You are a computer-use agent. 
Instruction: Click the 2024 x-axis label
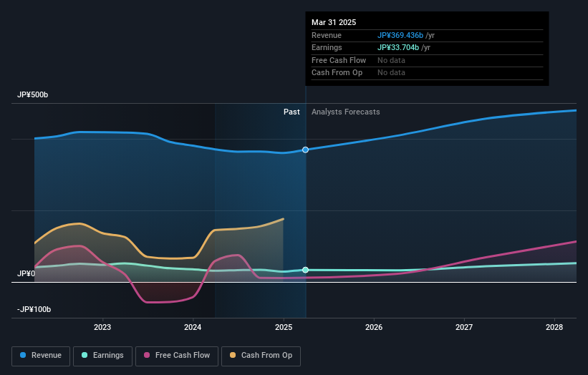(193, 328)
